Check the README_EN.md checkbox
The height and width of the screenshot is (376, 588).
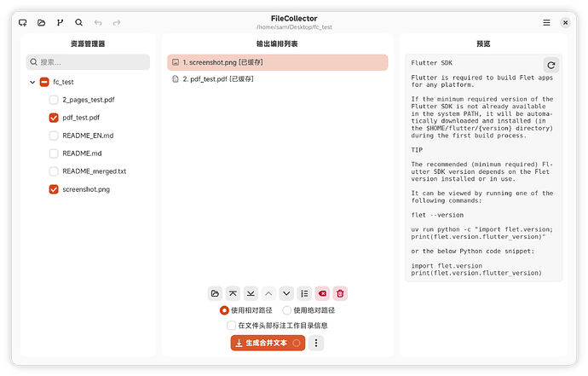54,136
